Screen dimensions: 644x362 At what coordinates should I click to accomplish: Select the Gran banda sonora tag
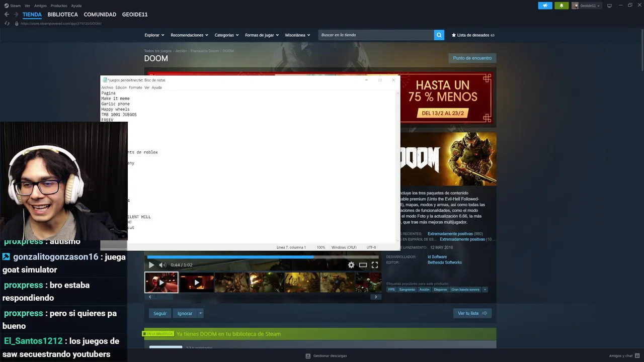pyautogui.click(x=465, y=290)
